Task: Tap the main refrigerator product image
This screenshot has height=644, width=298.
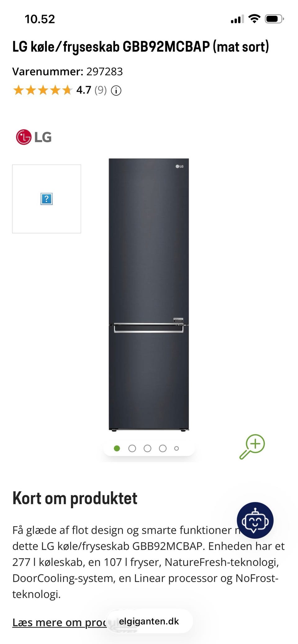Action: coord(149,294)
